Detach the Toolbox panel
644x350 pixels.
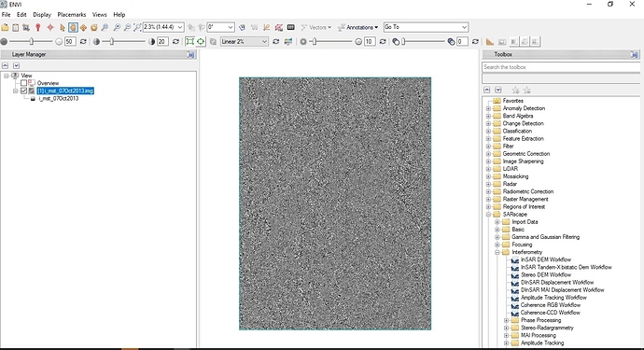click(x=635, y=55)
